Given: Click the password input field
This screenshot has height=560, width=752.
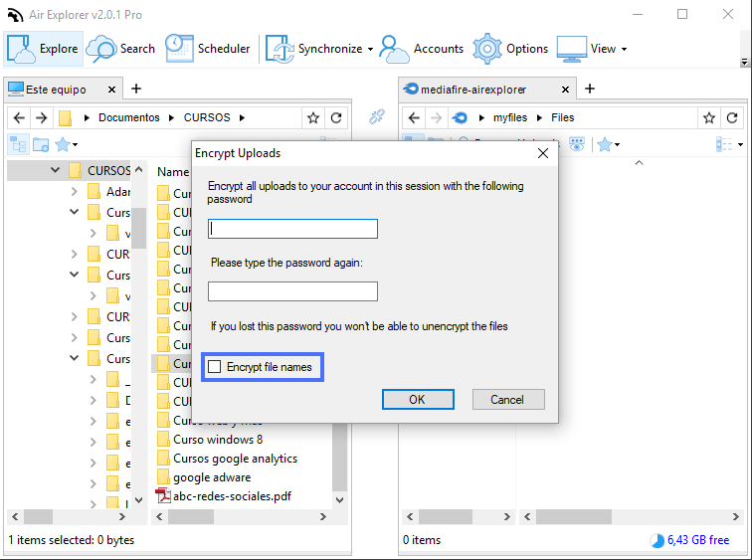Looking at the screenshot, I should point(292,229).
